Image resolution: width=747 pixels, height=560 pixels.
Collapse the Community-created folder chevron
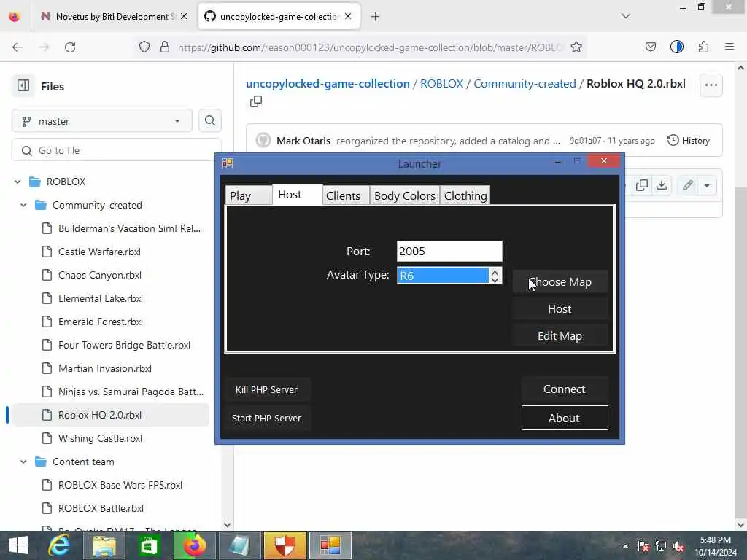point(23,205)
